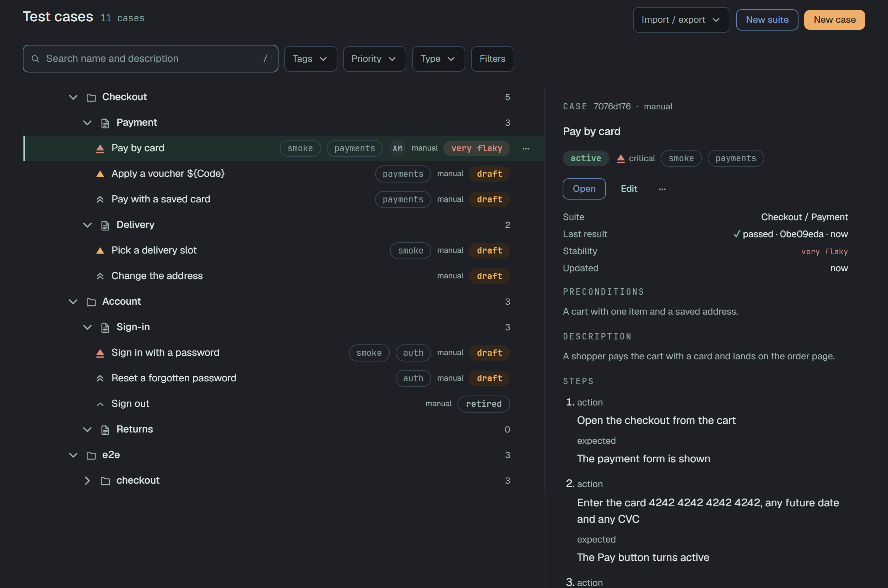Select the Sign in with a password case
The width and height of the screenshot is (888, 588).
pyautogui.click(x=284, y=353)
